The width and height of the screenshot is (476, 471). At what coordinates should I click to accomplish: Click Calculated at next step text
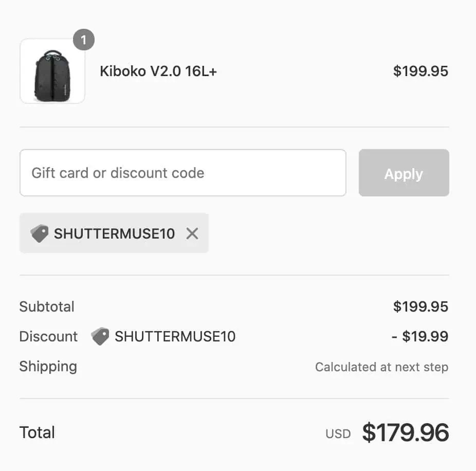click(x=381, y=367)
